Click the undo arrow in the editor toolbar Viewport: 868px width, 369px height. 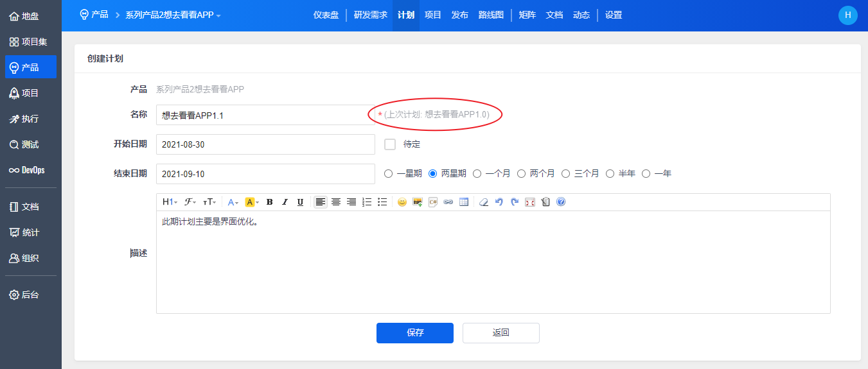[x=499, y=202]
